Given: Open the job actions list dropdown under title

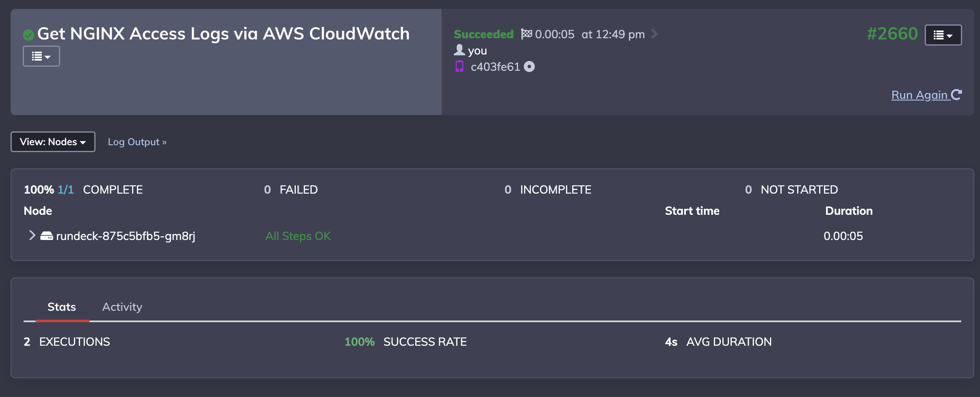Looking at the screenshot, I should tap(41, 56).
